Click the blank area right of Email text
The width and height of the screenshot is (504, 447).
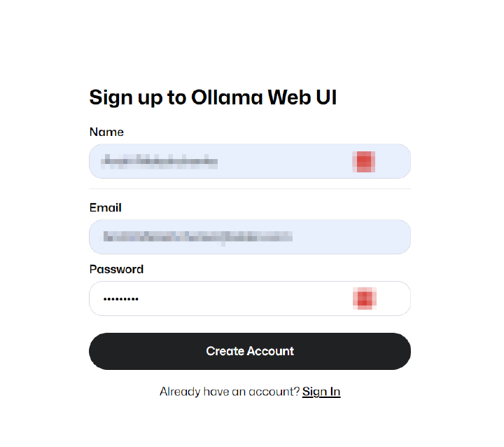(x=350, y=237)
